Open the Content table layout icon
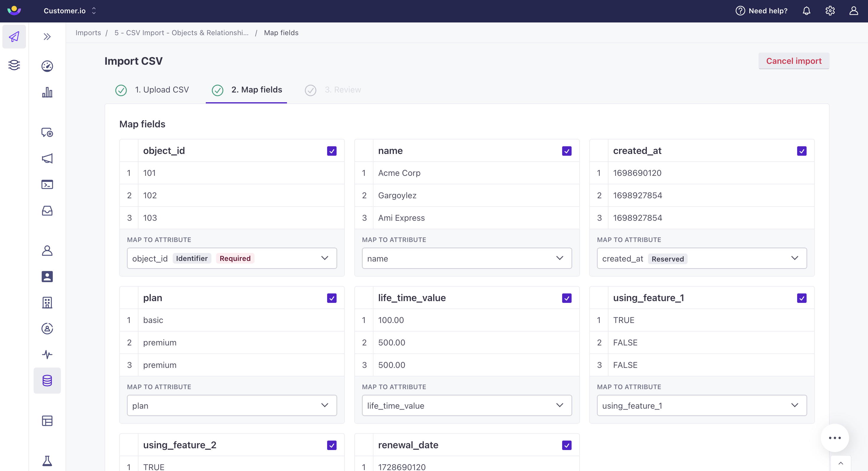The image size is (868, 471). coord(47,421)
